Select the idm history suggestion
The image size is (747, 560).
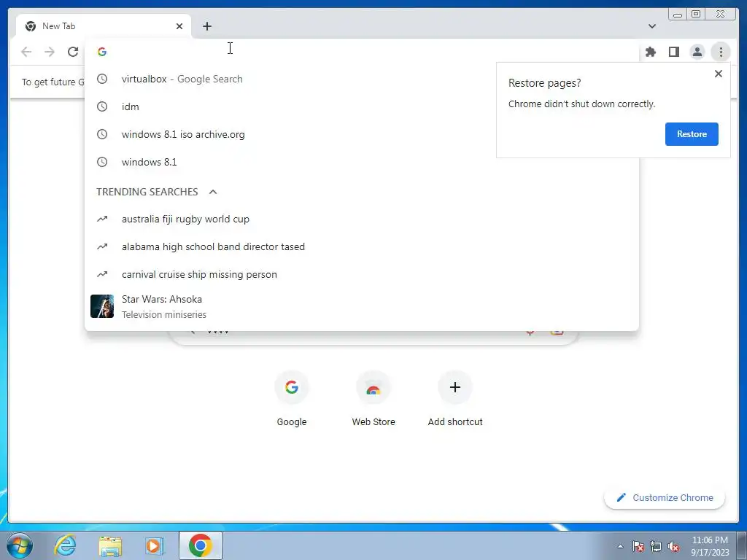[x=362, y=106]
